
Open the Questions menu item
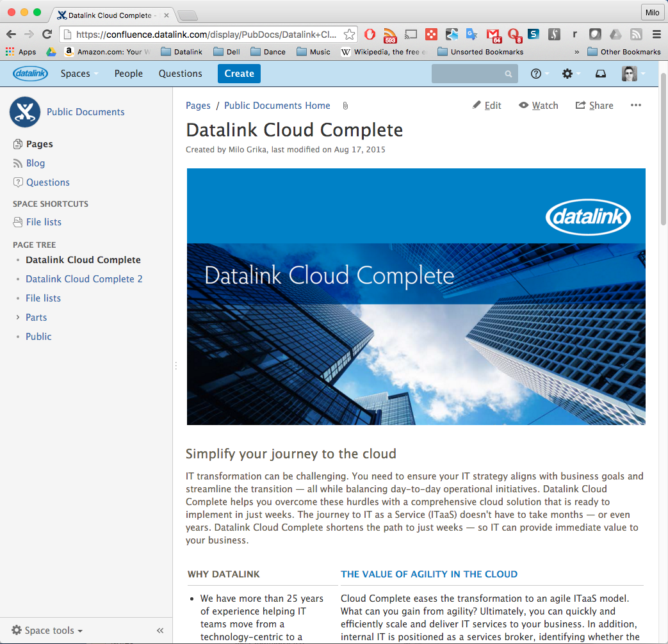[181, 74]
